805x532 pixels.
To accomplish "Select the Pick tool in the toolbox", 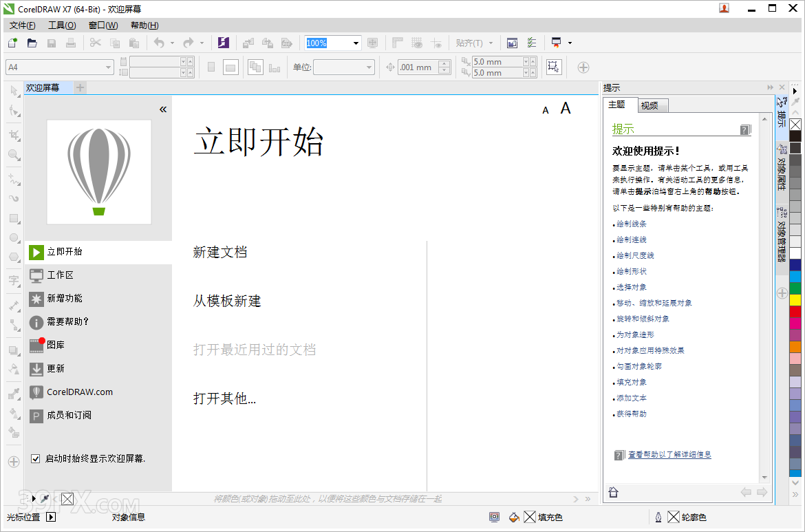I will pos(14,92).
